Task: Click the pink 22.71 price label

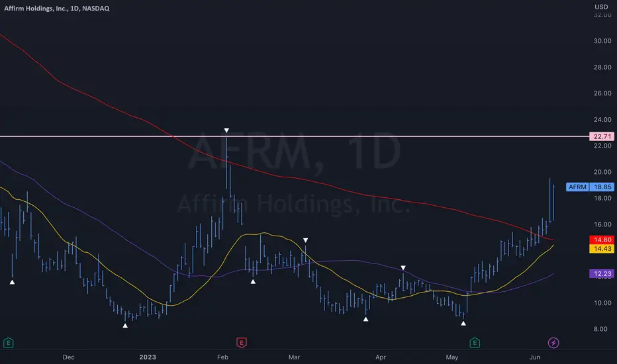Action: point(602,136)
